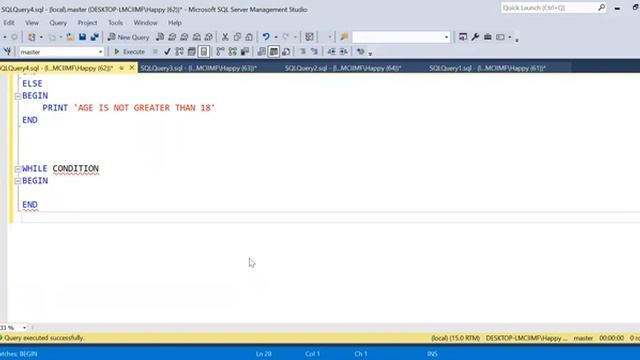The height and width of the screenshot is (360, 640).
Task: Open the Tools menu
Action: click(x=116, y=23)
